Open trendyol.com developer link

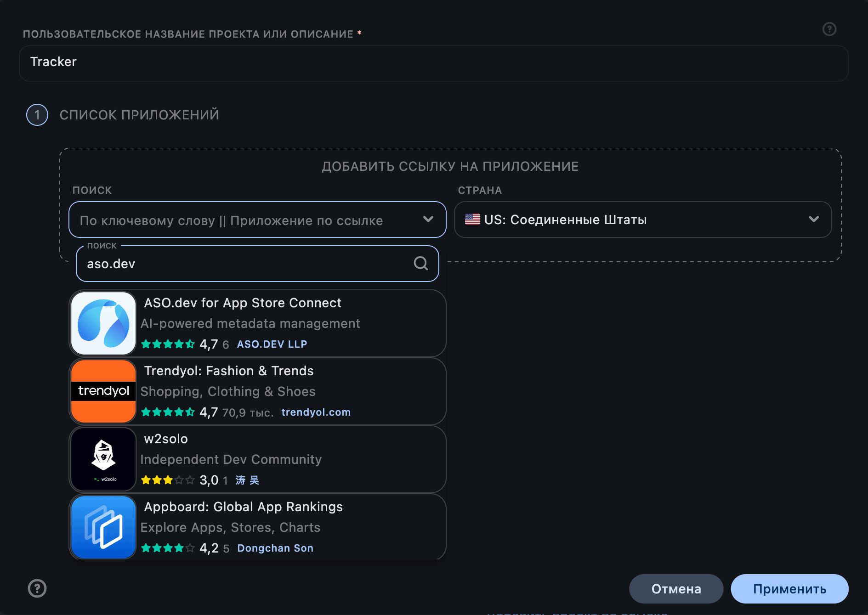pos(316,412)
